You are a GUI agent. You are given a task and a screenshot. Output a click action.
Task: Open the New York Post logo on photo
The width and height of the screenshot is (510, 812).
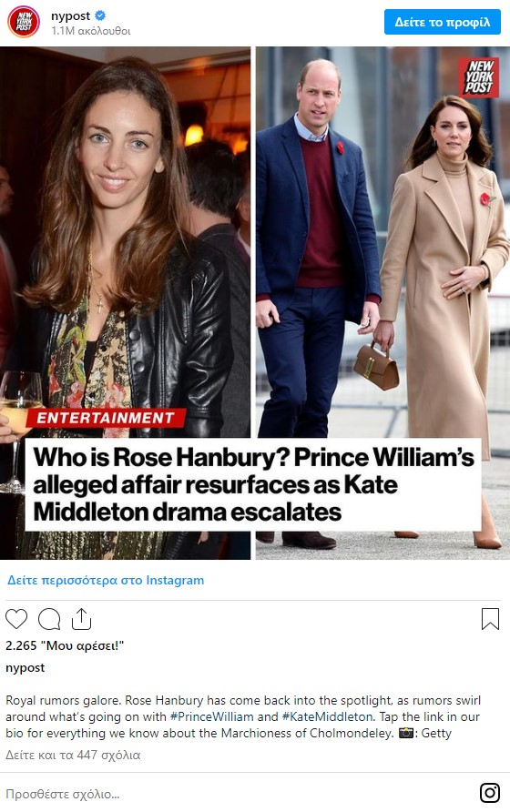tap(478, 77)
